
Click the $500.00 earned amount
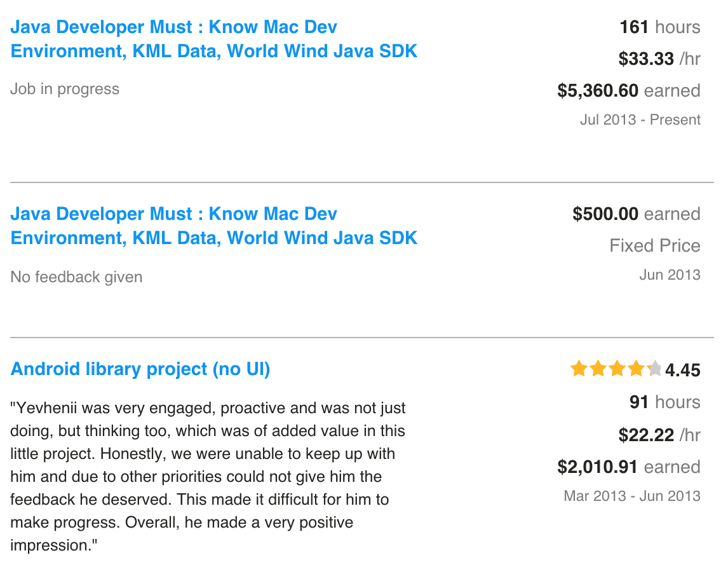(x=637, y=214)
